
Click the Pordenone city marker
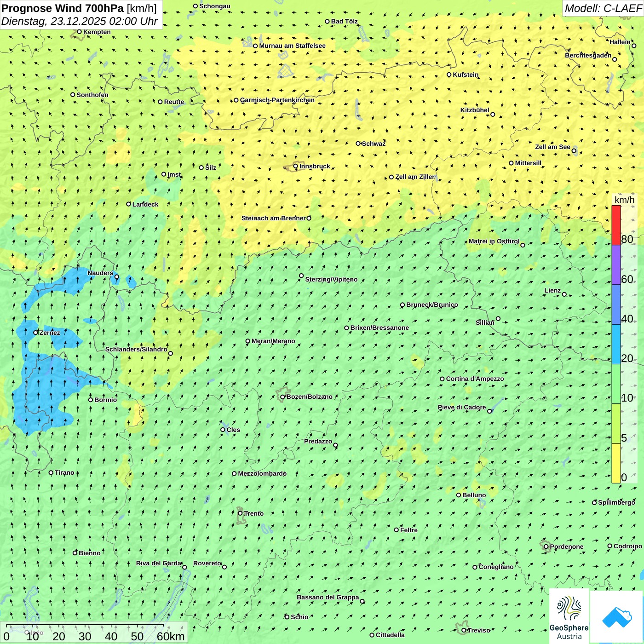[546, 546]
